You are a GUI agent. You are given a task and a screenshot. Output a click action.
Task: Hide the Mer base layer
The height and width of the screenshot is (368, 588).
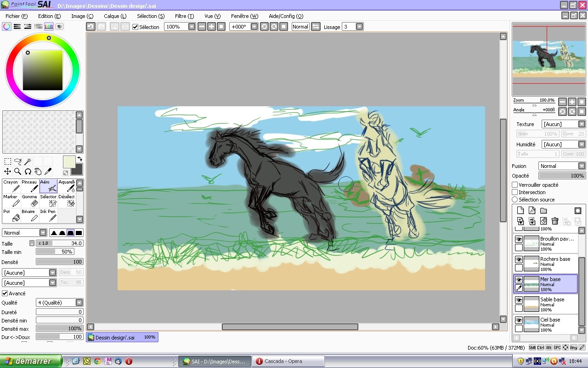(519, 280)
